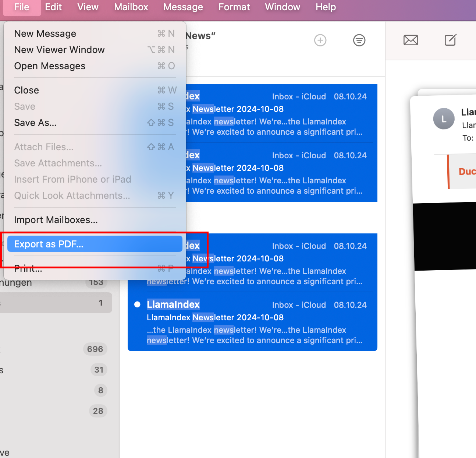The height and width of the screenshot is (458, 476).
Task: Select Export as PDF... entry
Action: pyautogui.click(x=95, y=244)
